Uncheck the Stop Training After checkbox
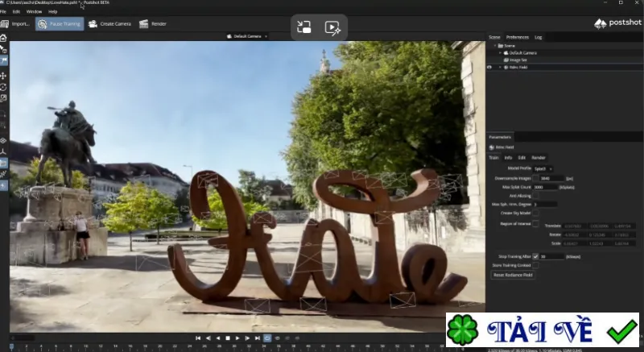This screenshot has height=352, width=644. tap(535, 256)
